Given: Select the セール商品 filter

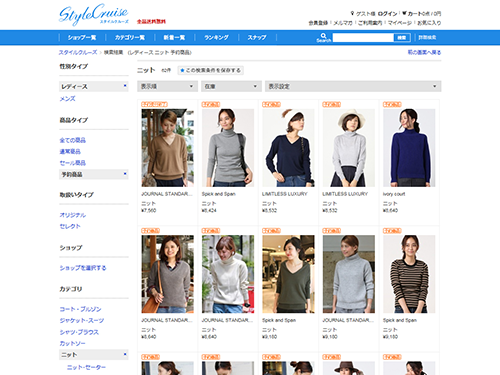Looking at the screenshot, I should point(72,163).
